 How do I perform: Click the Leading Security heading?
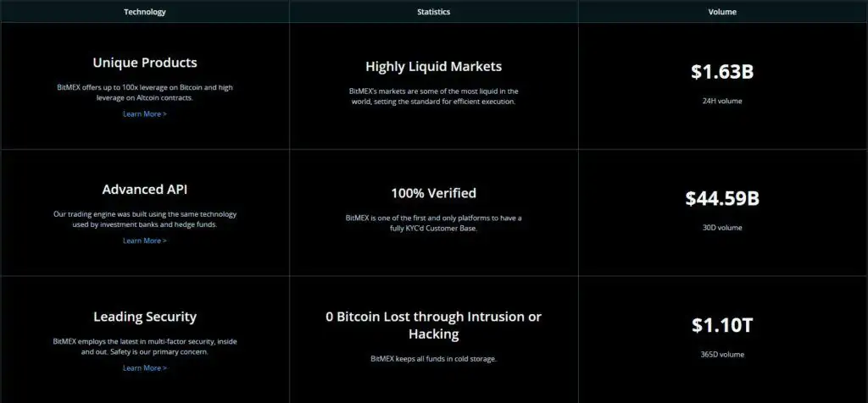[x=144, y=317]
